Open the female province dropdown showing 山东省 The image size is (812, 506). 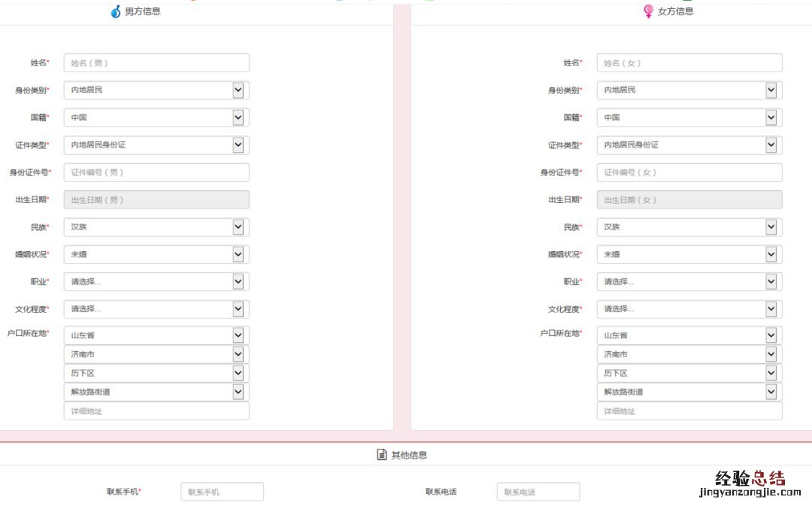[771, 334]
